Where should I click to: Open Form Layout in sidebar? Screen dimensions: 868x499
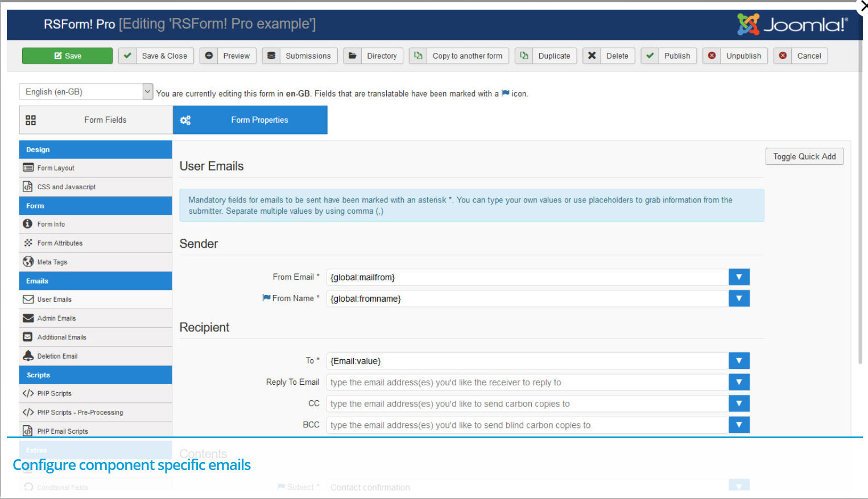point(96,168)
